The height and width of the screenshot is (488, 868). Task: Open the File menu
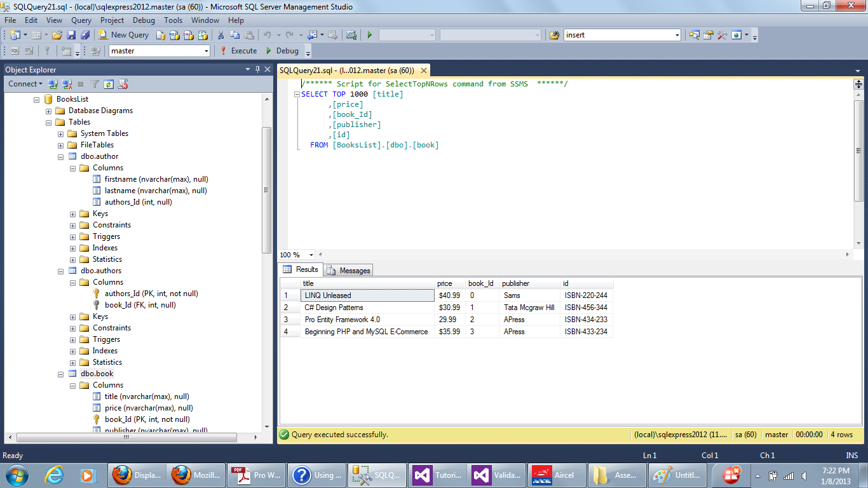[10, 20]
